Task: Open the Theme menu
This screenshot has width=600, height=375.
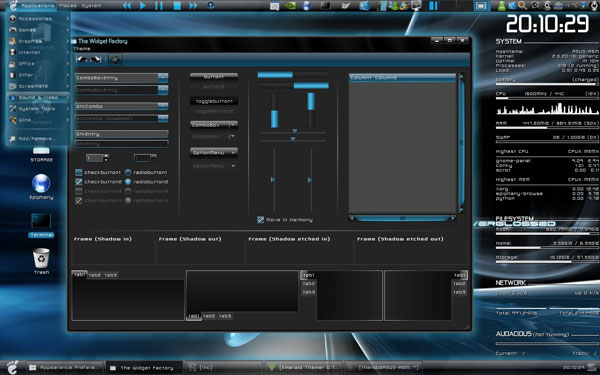Action: [82, 49]
